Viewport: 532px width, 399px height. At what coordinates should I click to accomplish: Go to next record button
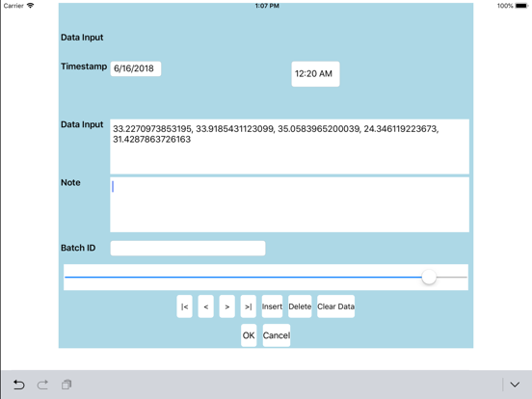227,306
